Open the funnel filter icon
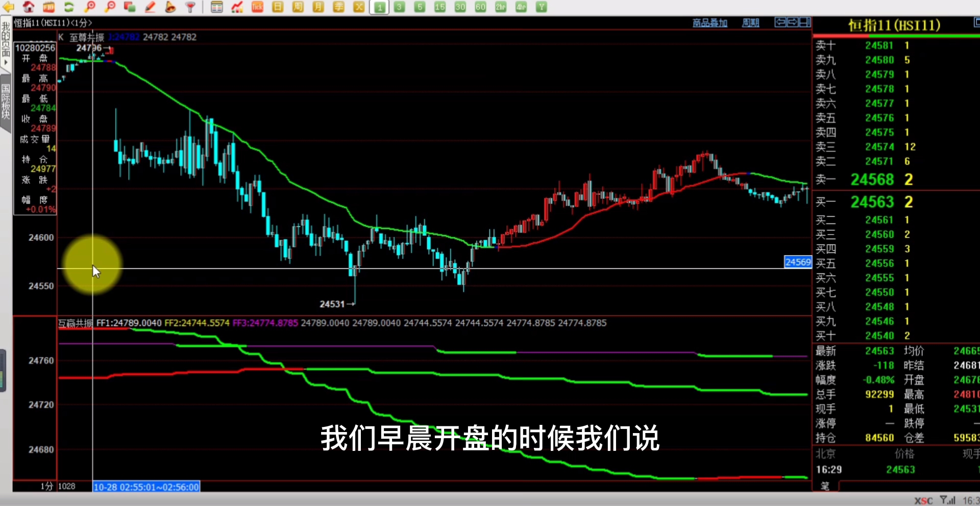The width and height of the screenshot is (980, 506). pos(190,7)
